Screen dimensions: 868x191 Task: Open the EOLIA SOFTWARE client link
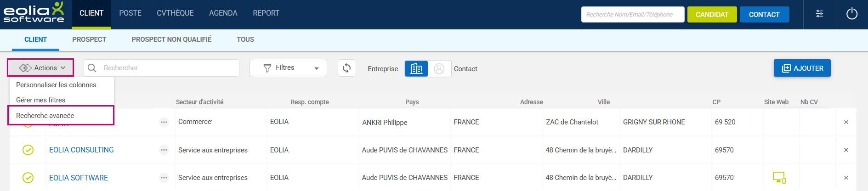click(79, 178)
